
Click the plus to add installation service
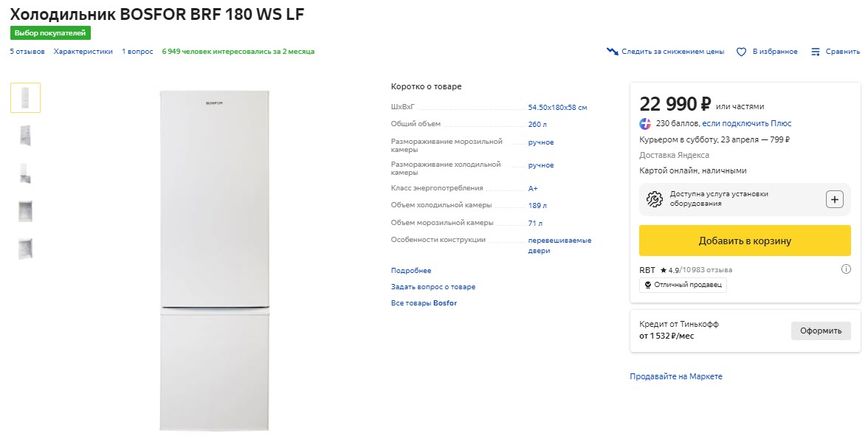pyautogui.click(x=834, y=199)
